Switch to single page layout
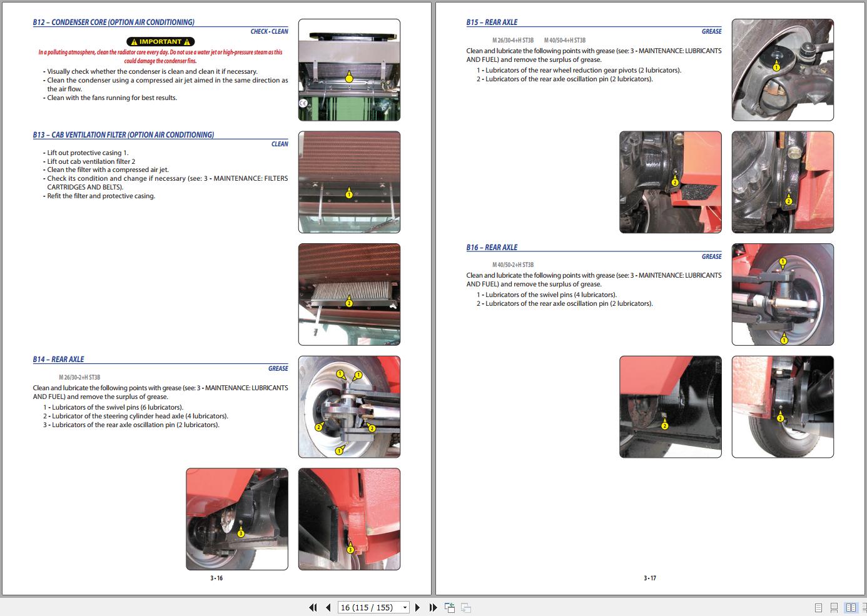867x616 pixels. tap(817, 607)
